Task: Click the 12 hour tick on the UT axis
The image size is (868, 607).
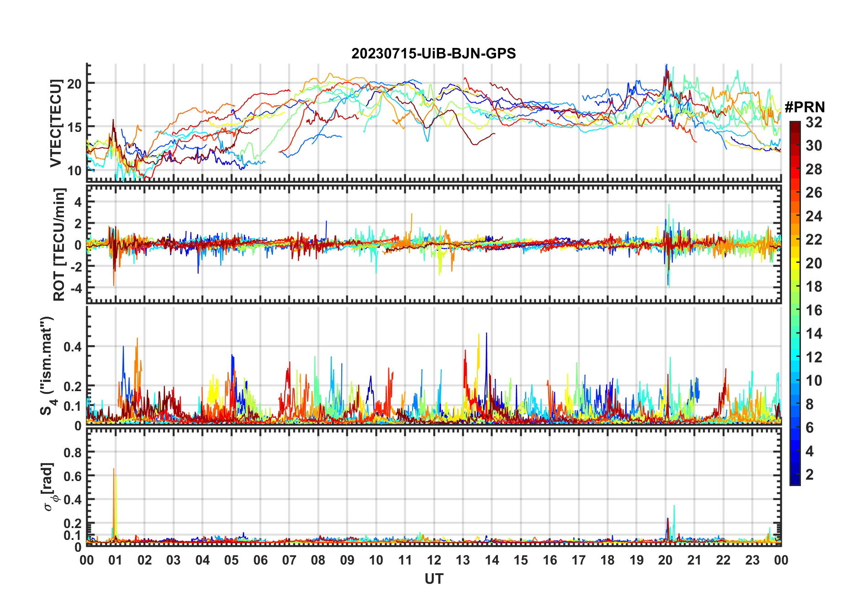Action: [434, 560]
